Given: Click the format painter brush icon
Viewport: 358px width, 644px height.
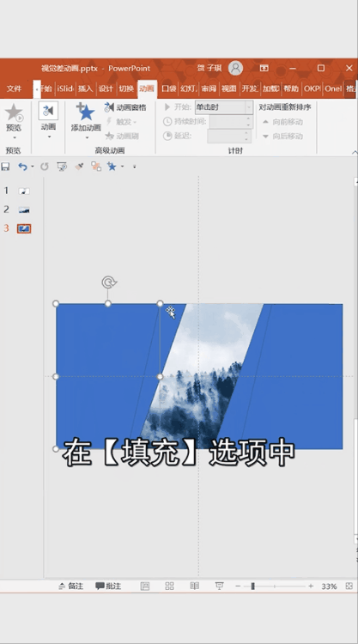Looking at the screenshot, I should click(x=79, y=167).
